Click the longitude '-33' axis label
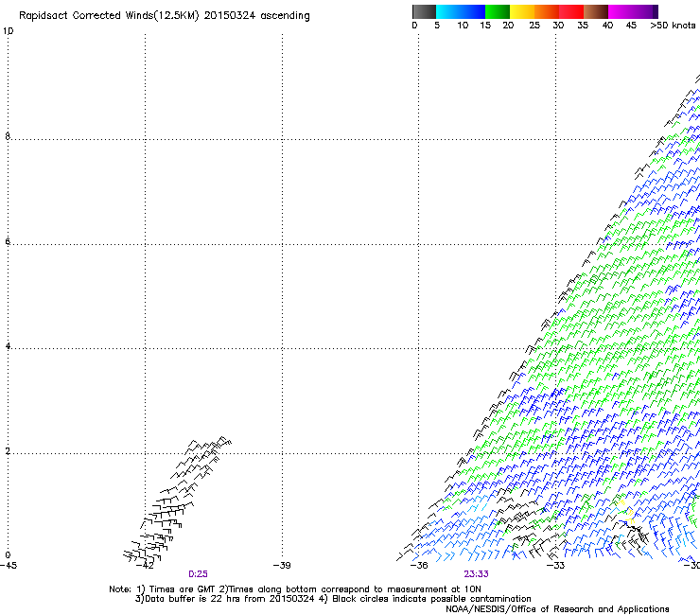 [x=556, y=566]
